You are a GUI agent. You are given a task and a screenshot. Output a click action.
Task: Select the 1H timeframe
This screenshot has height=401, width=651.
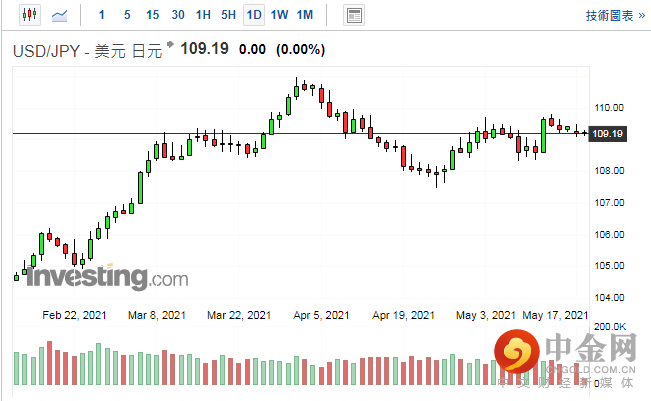tap(203, 15)
